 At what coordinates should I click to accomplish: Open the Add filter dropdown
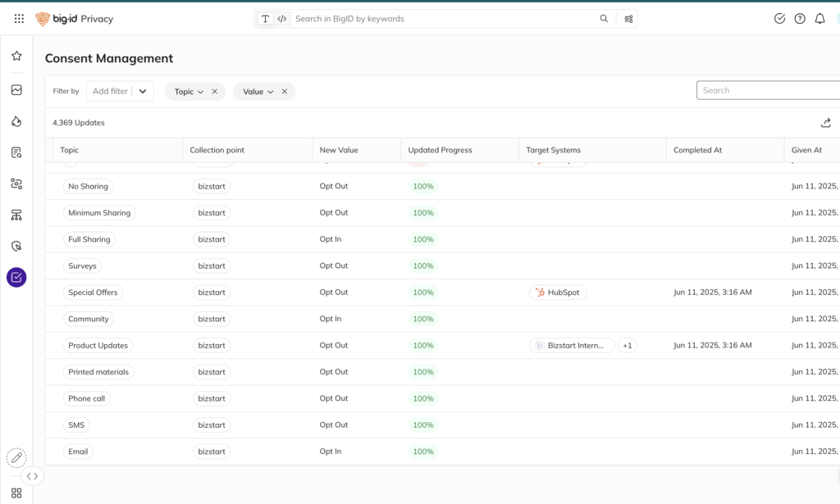coord(120,92)
